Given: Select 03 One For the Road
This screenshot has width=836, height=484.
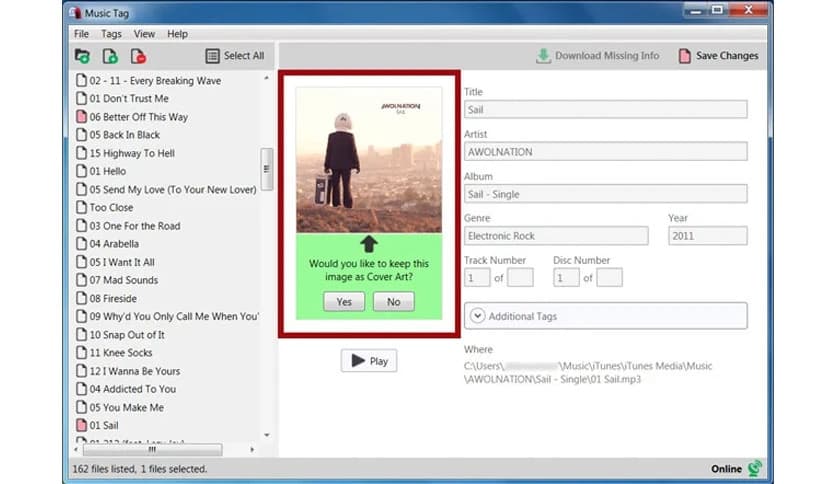Looking at the screenshot, I should click(135, 225).
